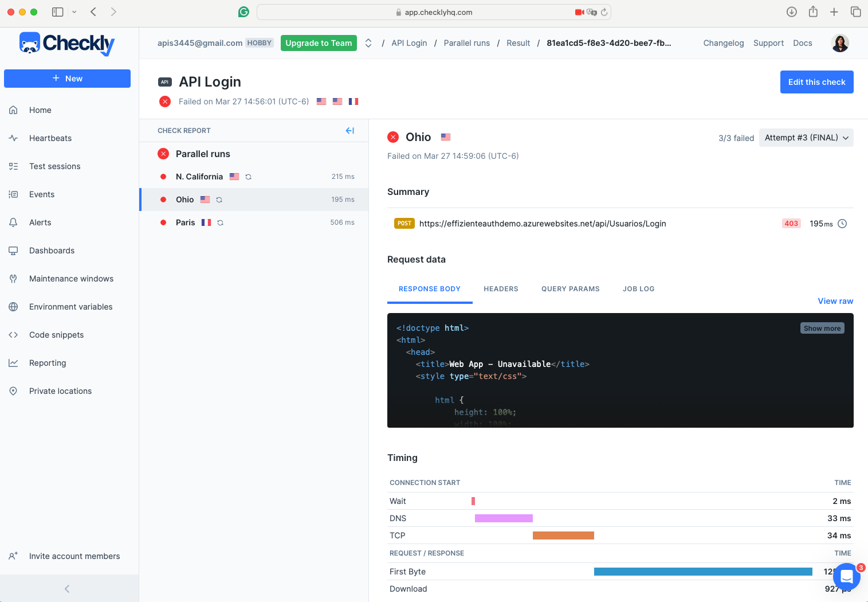This screenshot has width=868, height=602.
Task: Click Upgrade to Team
Action: point(319,43)
